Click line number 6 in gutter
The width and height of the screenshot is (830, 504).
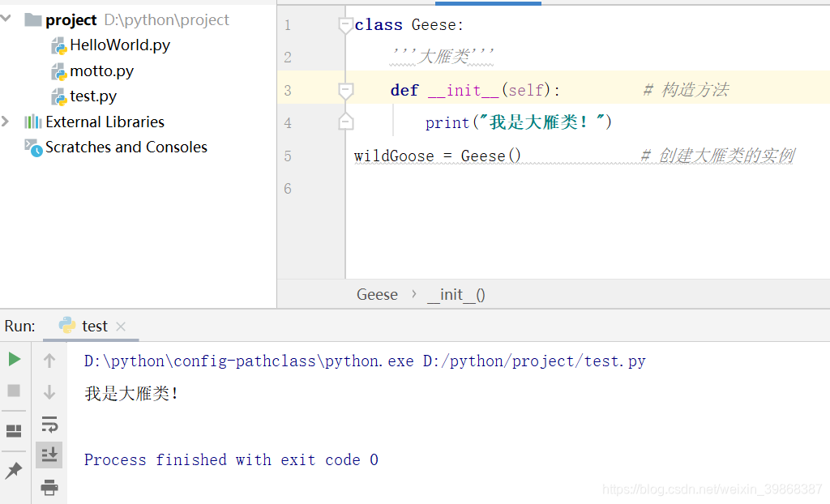pyautogui.click(x=288, y=189)
